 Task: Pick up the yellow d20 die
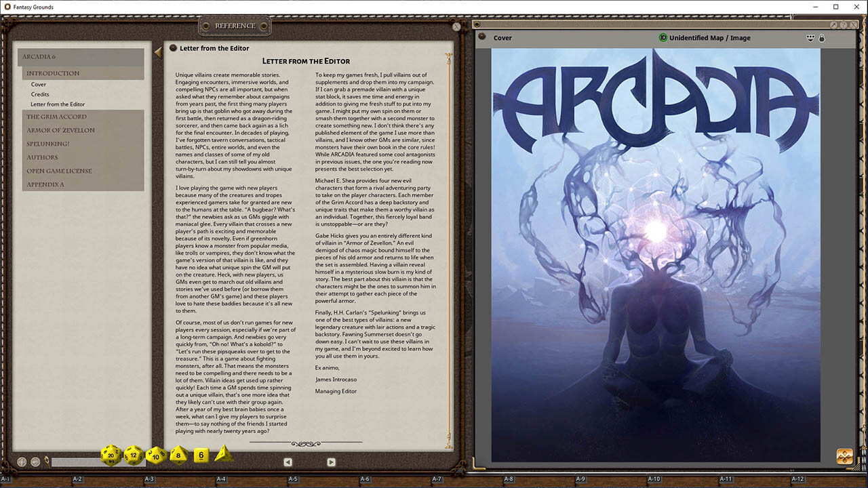(111, 455)
